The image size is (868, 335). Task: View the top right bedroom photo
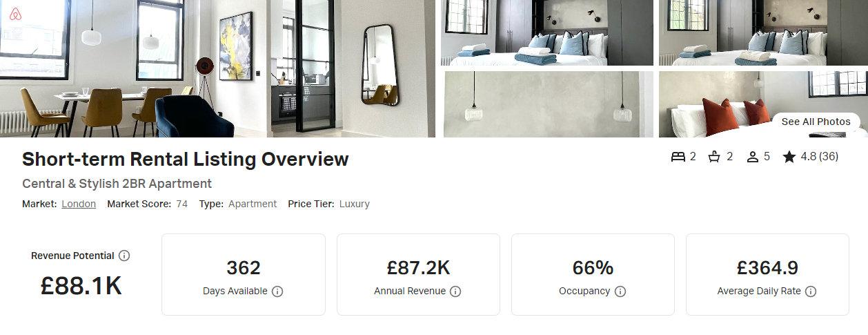pyautogui.click(x=763, y=32)
